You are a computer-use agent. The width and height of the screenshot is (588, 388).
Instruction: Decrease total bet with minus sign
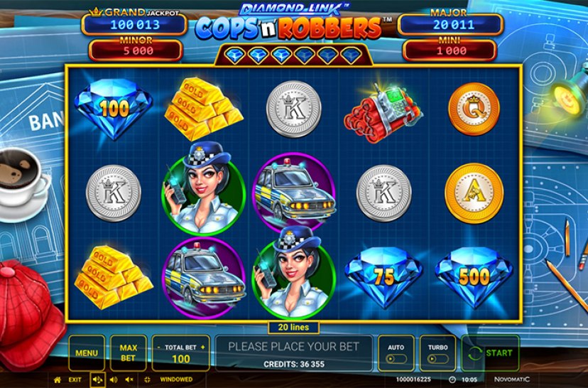click(x=158, y=347)
